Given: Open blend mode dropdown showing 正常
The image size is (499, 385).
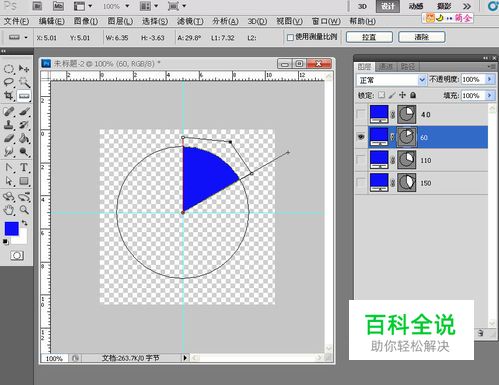Looking at the screenshot, I should pos(391,80).
